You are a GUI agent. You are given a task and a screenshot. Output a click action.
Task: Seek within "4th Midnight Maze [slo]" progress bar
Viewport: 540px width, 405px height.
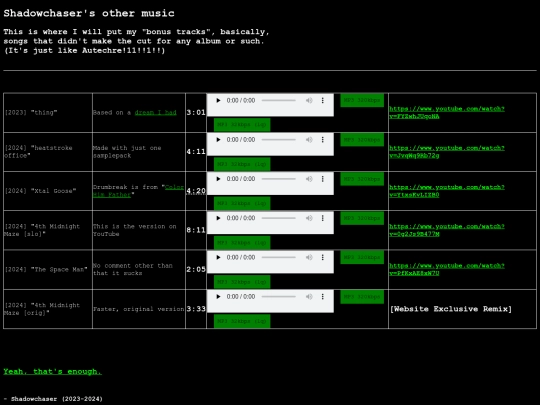click(x=279, y=218)
